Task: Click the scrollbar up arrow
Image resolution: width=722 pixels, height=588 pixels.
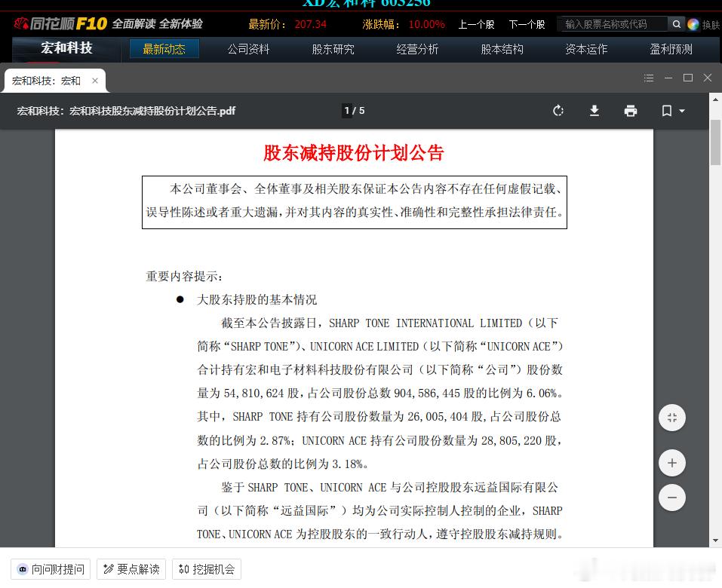Action: pyautogui.click(x=715, y=99)
